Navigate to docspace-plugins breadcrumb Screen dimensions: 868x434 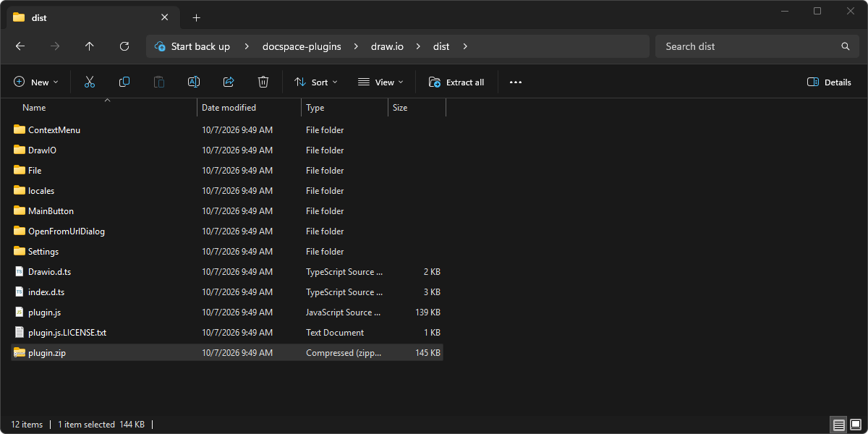tap(302, 46)
